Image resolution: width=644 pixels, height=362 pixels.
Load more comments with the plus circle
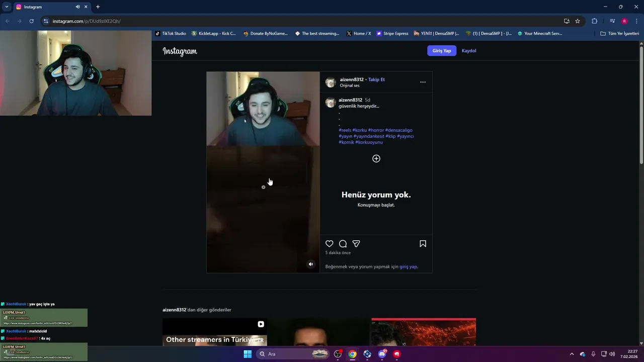coord(376,158)
